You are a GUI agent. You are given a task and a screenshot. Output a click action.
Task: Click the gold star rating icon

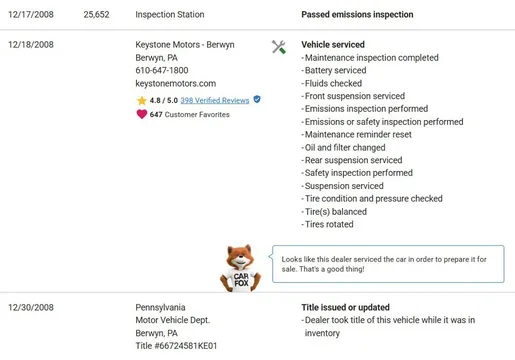[x=142, y=100]
